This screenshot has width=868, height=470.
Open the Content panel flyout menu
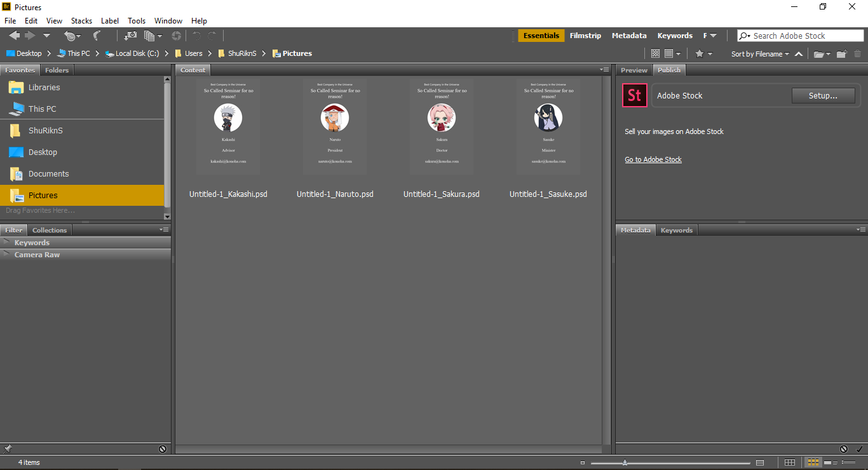604,70
